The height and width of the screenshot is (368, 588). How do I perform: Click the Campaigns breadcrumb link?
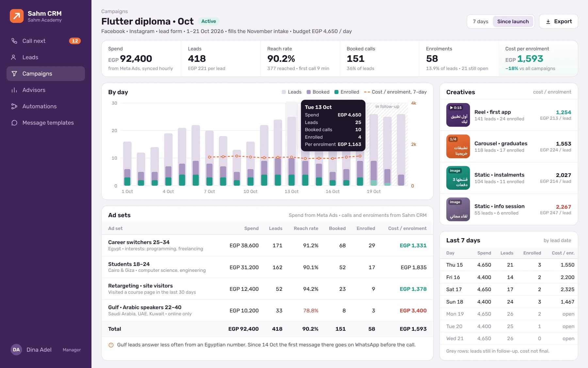point(114,11)
